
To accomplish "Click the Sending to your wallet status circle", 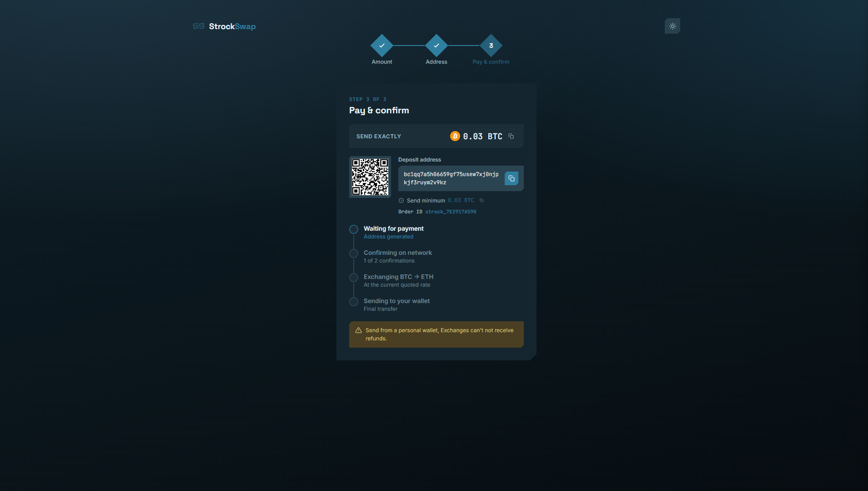I will click(x=354, y=302).
